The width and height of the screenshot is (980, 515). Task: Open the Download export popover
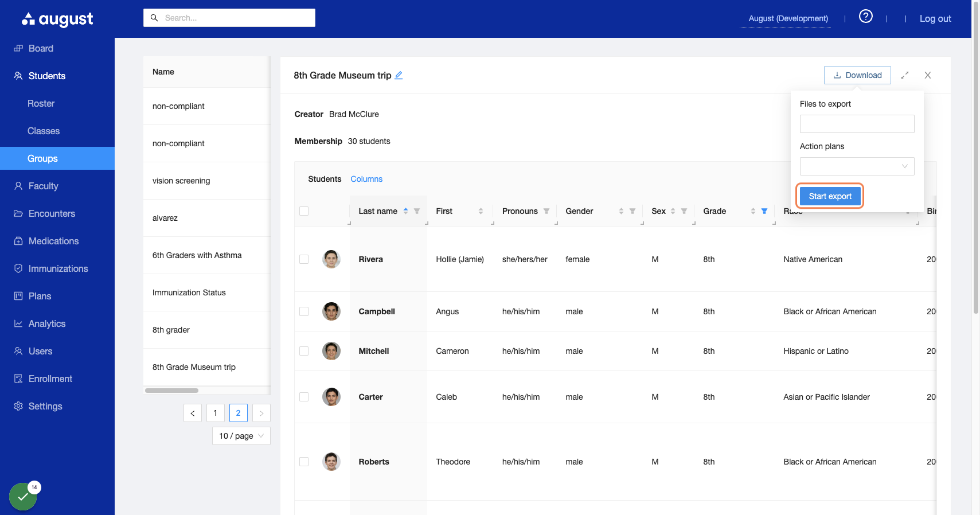click(x=857, y=75)
